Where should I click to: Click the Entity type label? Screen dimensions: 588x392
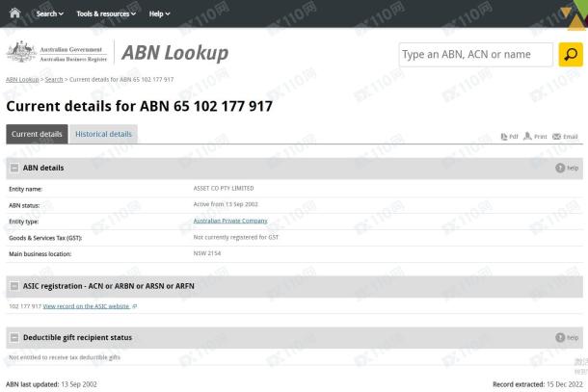[x=24, y=222]
